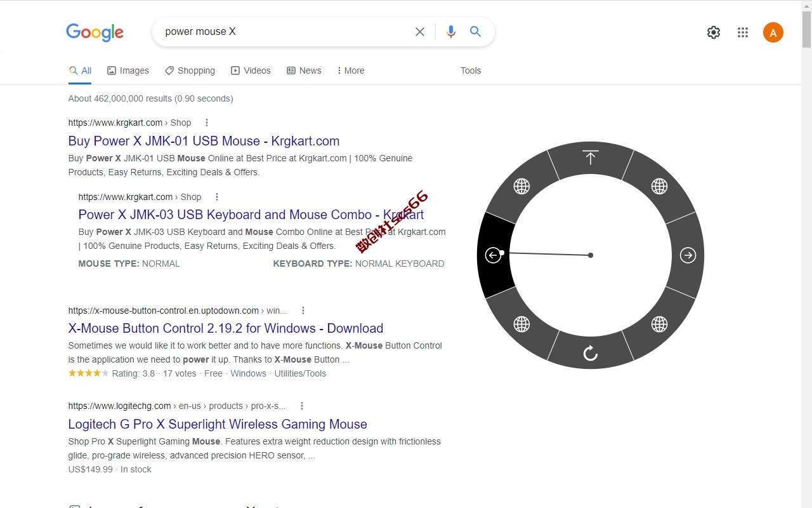The image size is (812, 508).
Task: Expand the More search options menu
Action: [351, 70]
